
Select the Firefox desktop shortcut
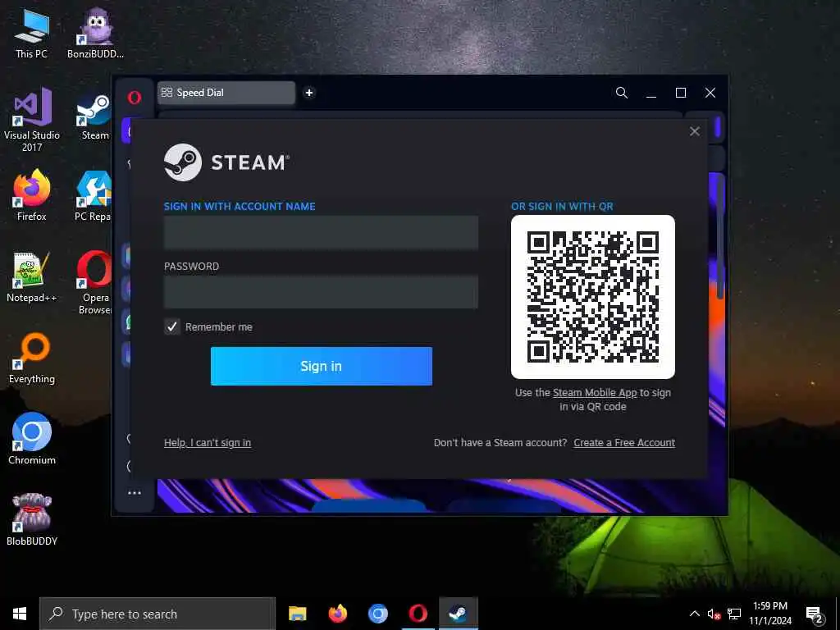pos(32,195)
